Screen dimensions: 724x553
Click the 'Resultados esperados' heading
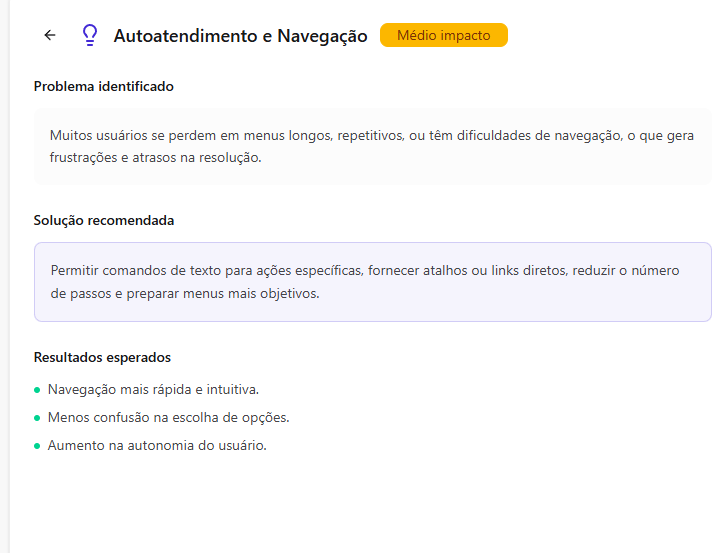[102, 358]
